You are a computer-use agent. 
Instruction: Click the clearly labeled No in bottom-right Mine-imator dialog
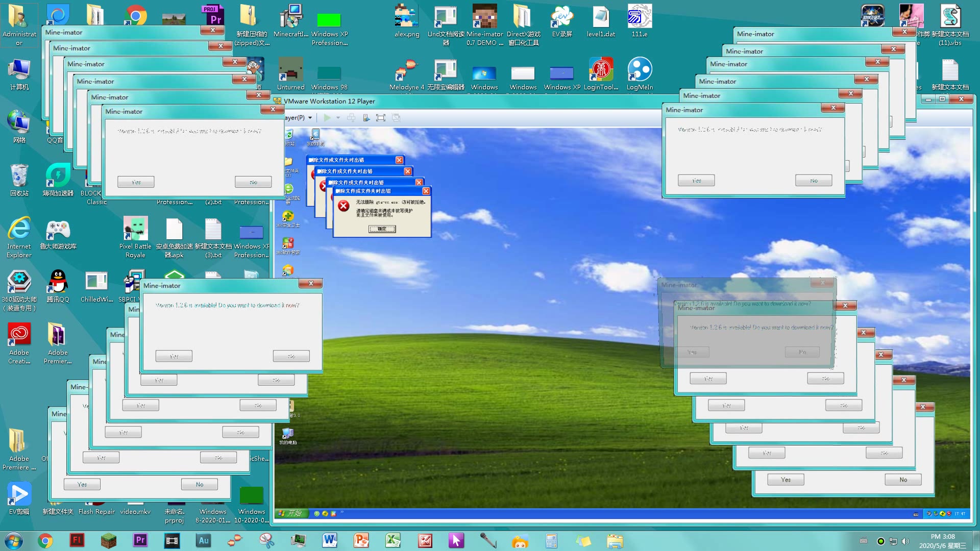coord(903,480)
